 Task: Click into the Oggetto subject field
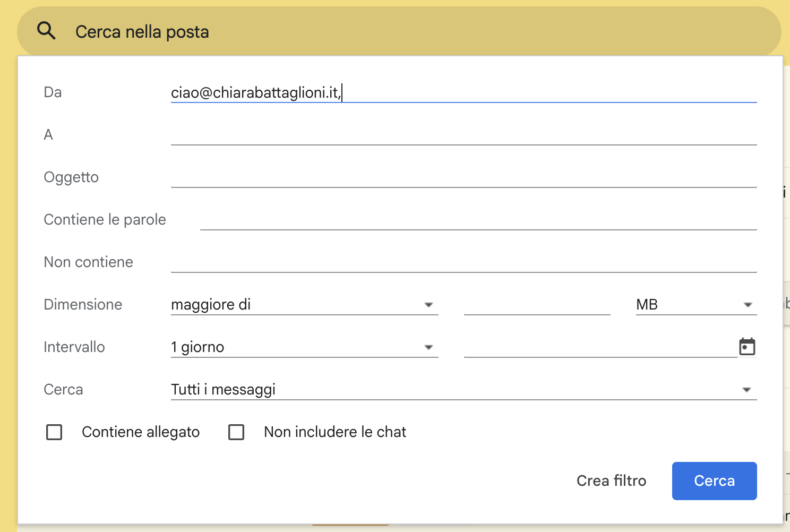click(x=463, y=177)
